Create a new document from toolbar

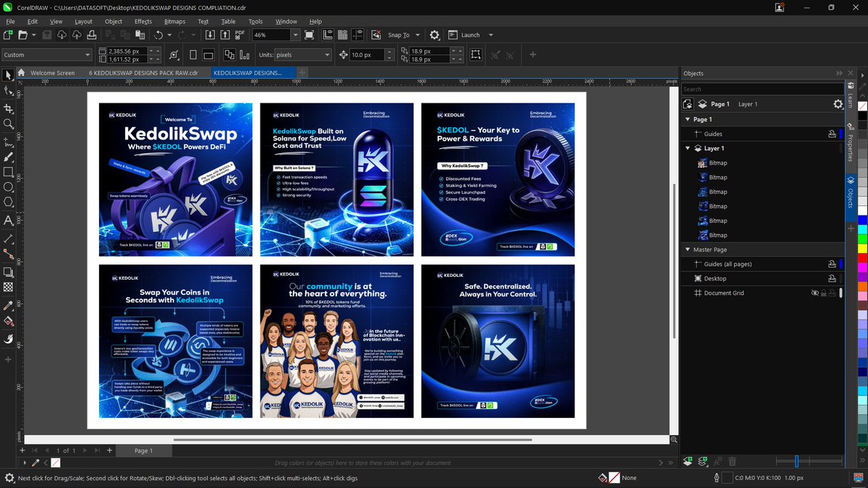8,35
